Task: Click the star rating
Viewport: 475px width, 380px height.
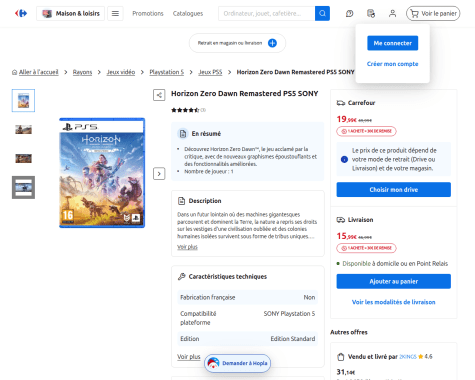Action: coord(185,110)
